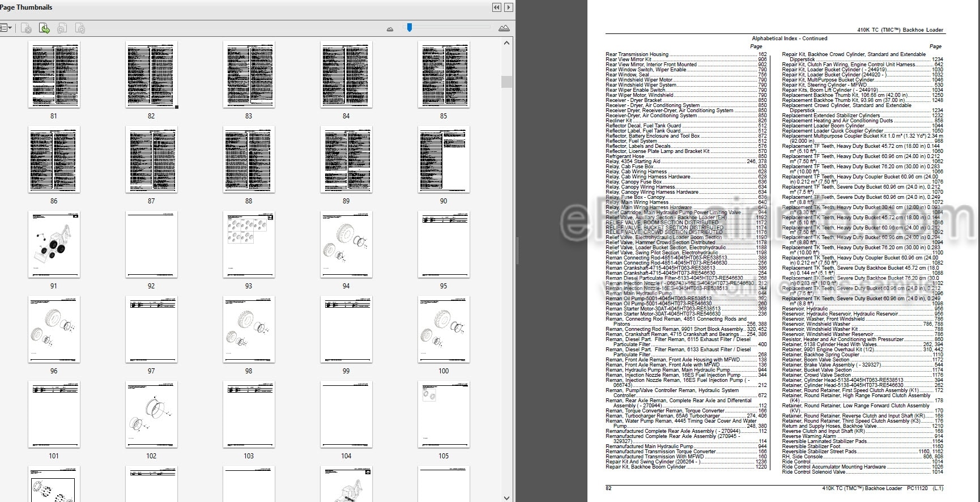Click the page icon with green arrow
Screen dimensions: 980x502
[44, 28]
